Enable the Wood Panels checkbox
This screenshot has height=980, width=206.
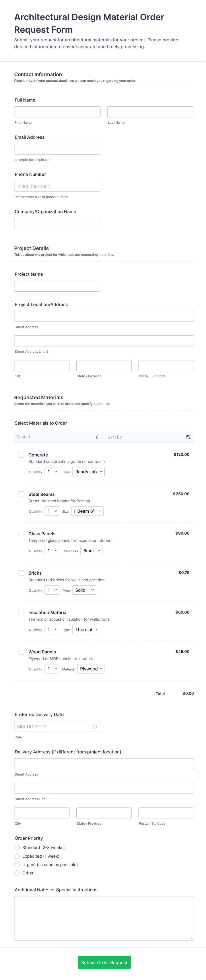pos(21,652)
